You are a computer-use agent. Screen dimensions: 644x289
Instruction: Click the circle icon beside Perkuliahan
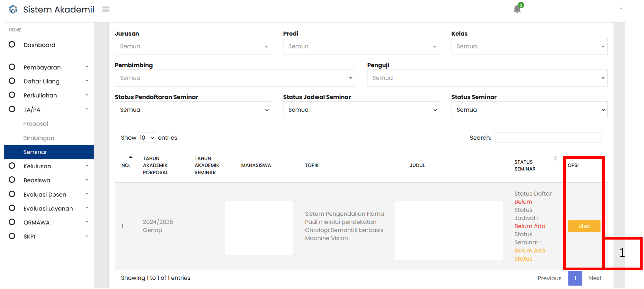click(x=12, y=95)
